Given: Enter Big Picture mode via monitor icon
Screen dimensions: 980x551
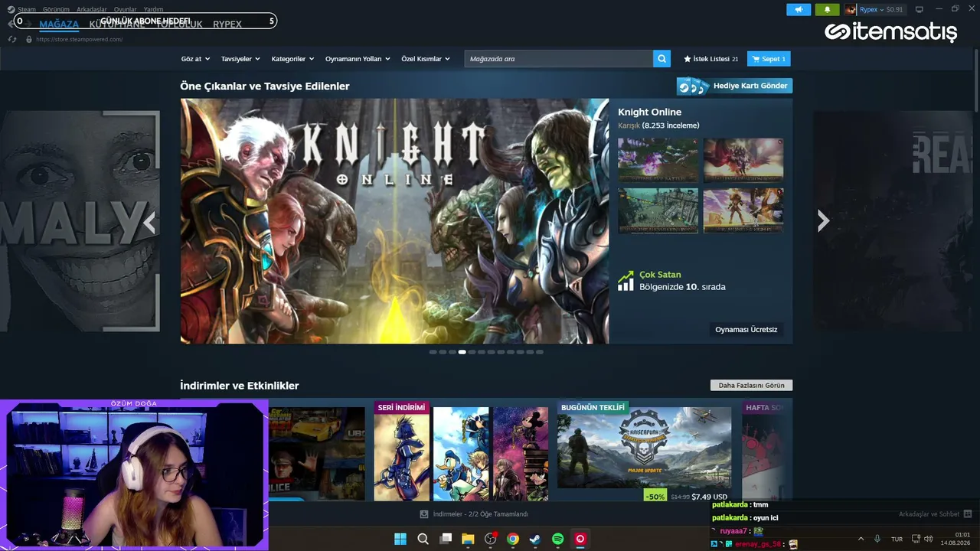Looking at the screenshot, I should click(920, 10).
